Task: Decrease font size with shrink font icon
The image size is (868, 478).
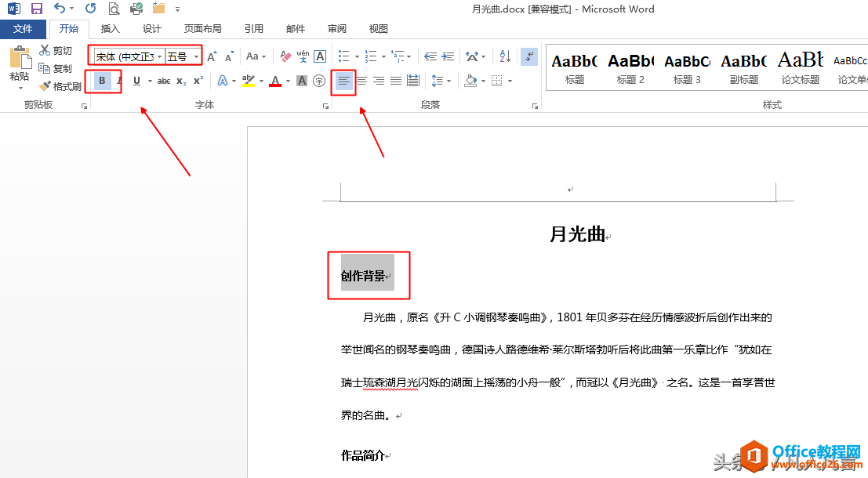Action: (229, 56)
